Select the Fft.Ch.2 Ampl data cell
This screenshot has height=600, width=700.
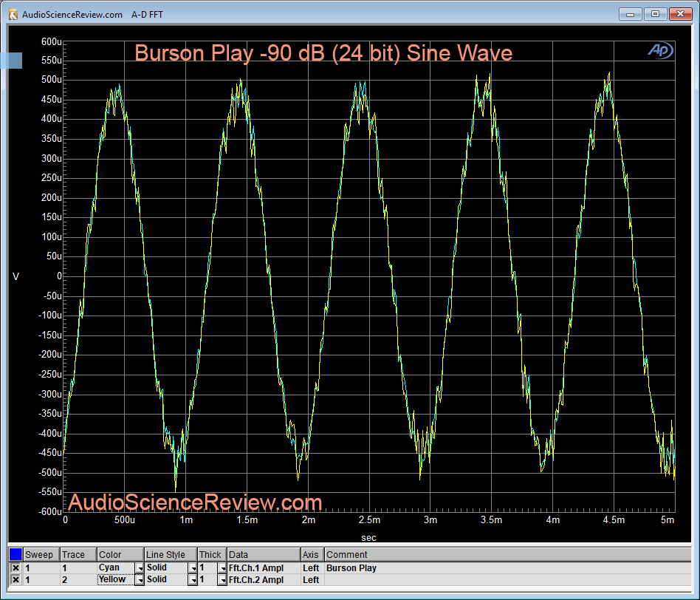(x=264, y=579)
